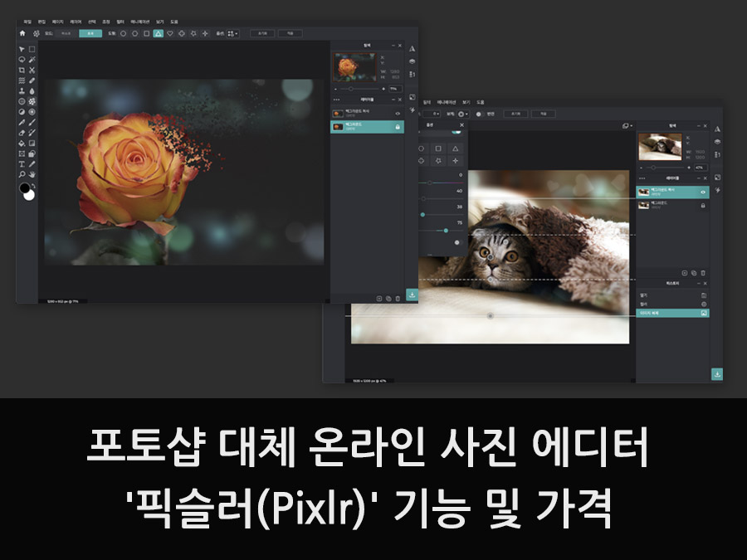Click the 적용 button in the top toolbar
Viewport: 747px width, 560px height.
(290, 32)
